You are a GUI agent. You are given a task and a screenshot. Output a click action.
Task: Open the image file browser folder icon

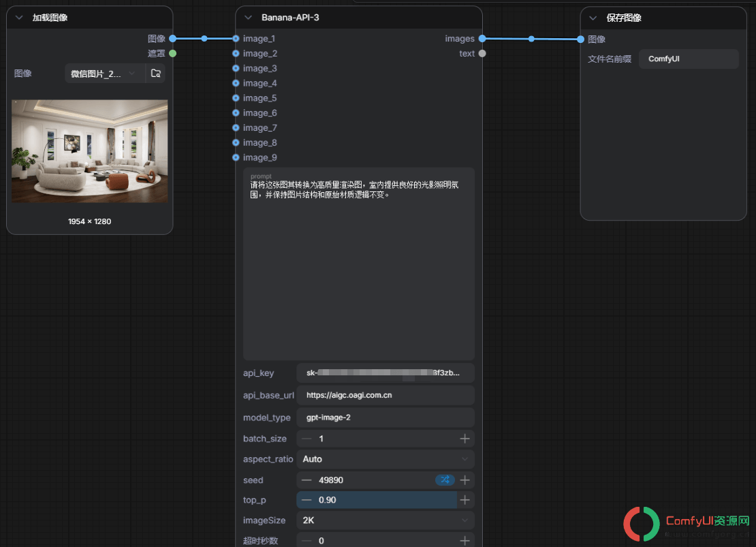click(x=156, y=74)
